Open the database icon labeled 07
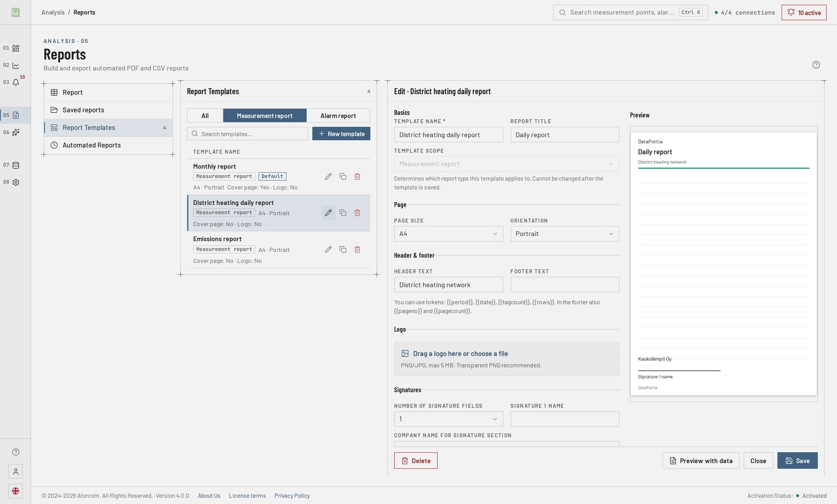This screenshot has width=837, height=504. (16, 165)
